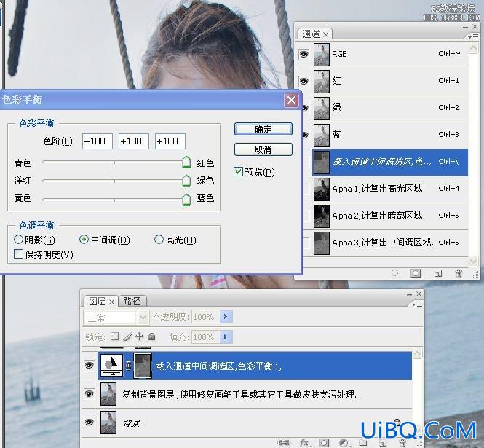Screen dimensions: 484x448
Task: Lock position move icon
Action: click(x=140, y=337)
